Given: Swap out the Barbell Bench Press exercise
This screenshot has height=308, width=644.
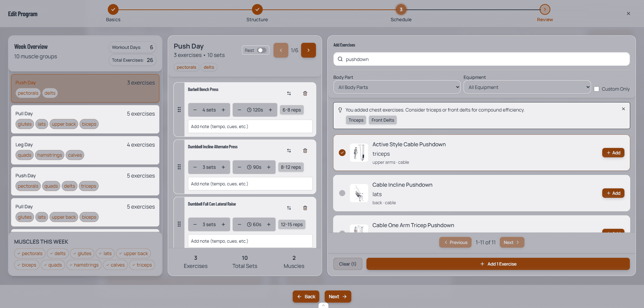Looking at the screenshot, I should [x=289, y=93].
